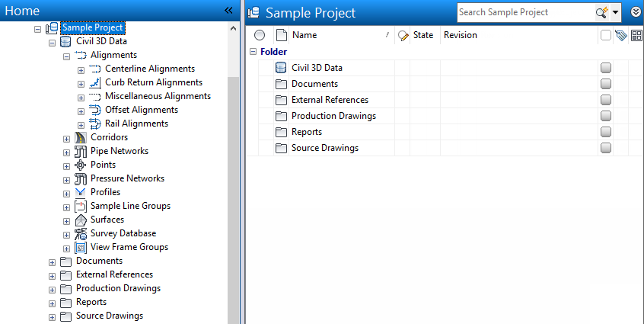Open the Source Drawings folder in the list
Screen dimensions: 644x324
click(324, 148)
